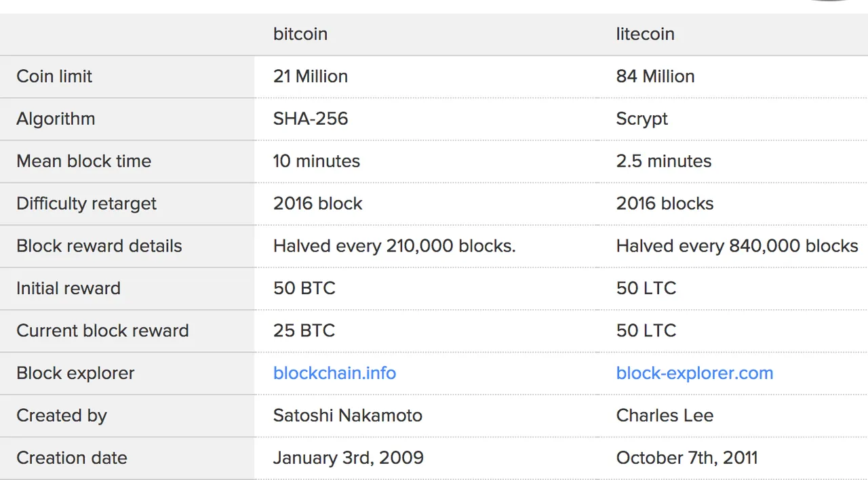Click the Scrypt cell

(x=642, y=119)
